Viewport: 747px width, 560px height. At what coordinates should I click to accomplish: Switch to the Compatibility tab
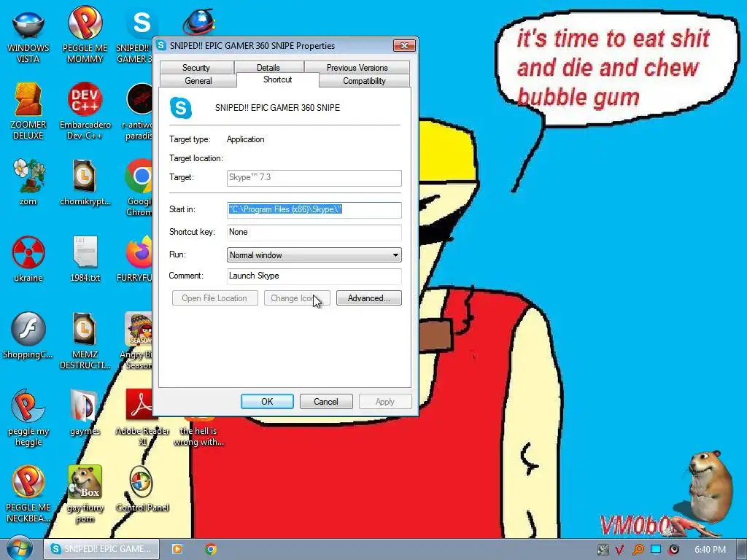click(364, 80)
